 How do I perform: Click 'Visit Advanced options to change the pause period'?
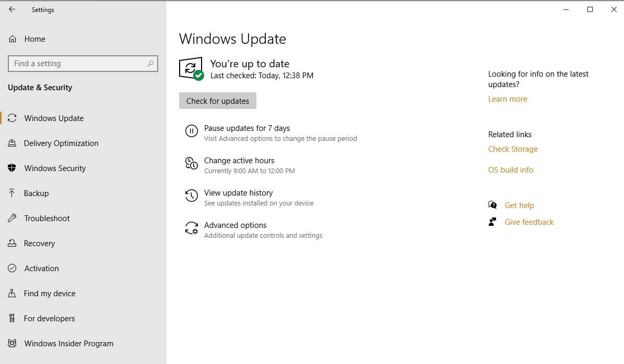pyautogui.click(x=280, y=138)
